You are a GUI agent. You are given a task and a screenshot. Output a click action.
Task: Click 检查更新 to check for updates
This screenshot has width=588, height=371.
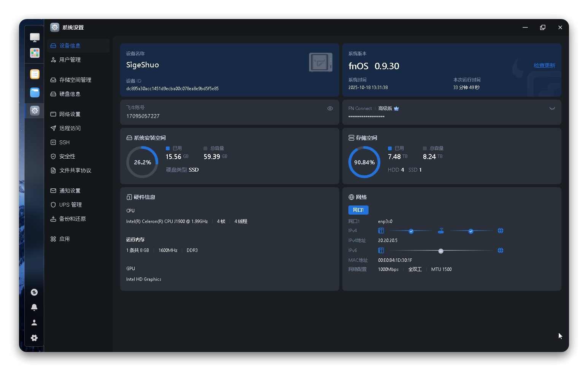[544, 65]
